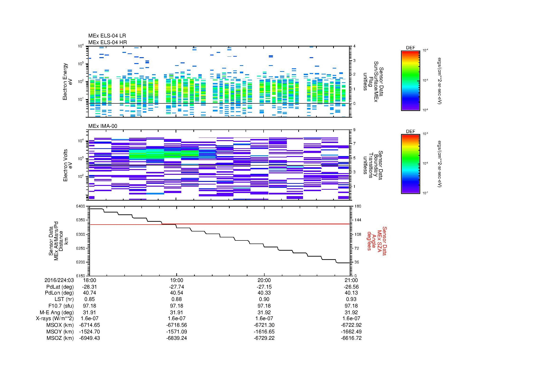Viewport: 555px width, 392px height.
Task: Click the 'MSOY (km)' row label
Action: tap(60, 332)
